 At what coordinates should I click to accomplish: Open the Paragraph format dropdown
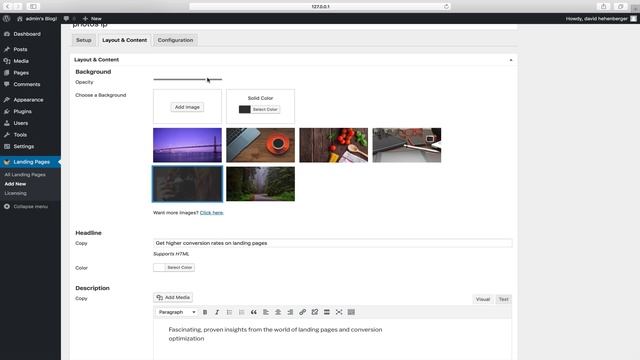tap(177, 312)
